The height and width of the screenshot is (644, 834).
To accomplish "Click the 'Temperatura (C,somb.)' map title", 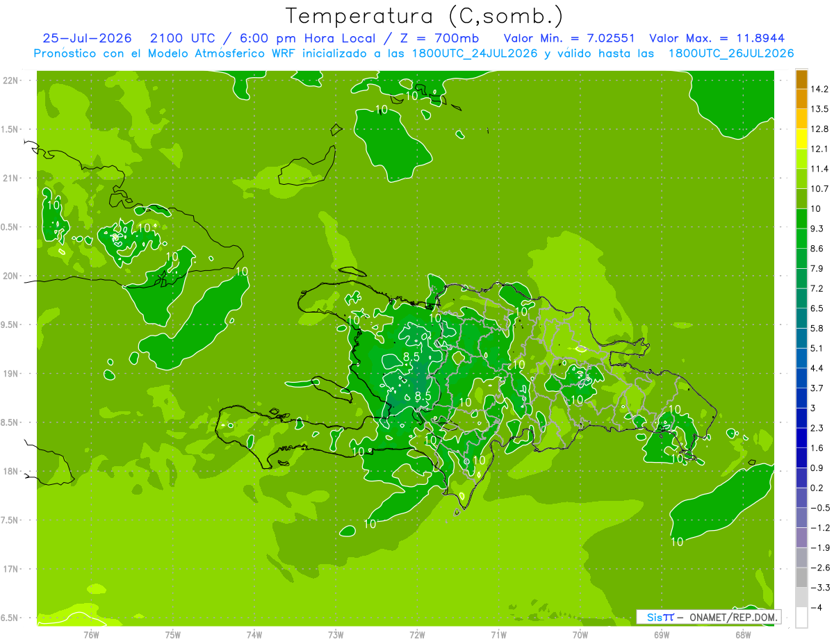I will (x=425, y=15).
